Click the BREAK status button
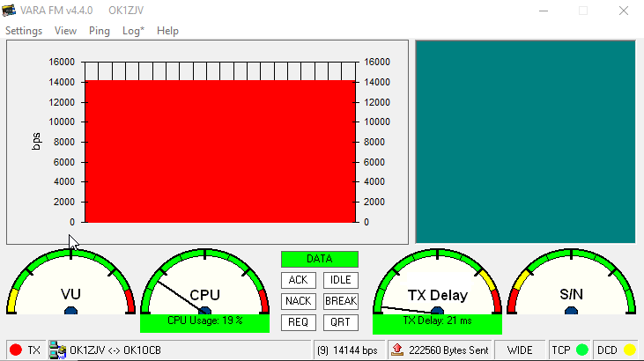 point(340,301)
